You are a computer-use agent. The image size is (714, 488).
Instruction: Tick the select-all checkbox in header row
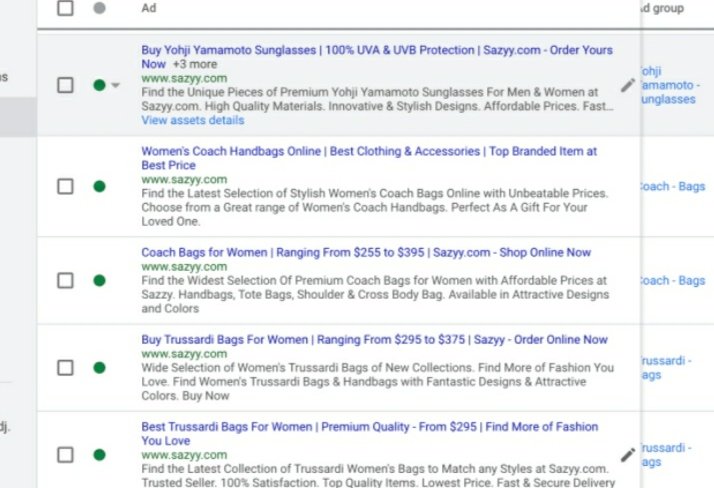(x=65, y=8)
